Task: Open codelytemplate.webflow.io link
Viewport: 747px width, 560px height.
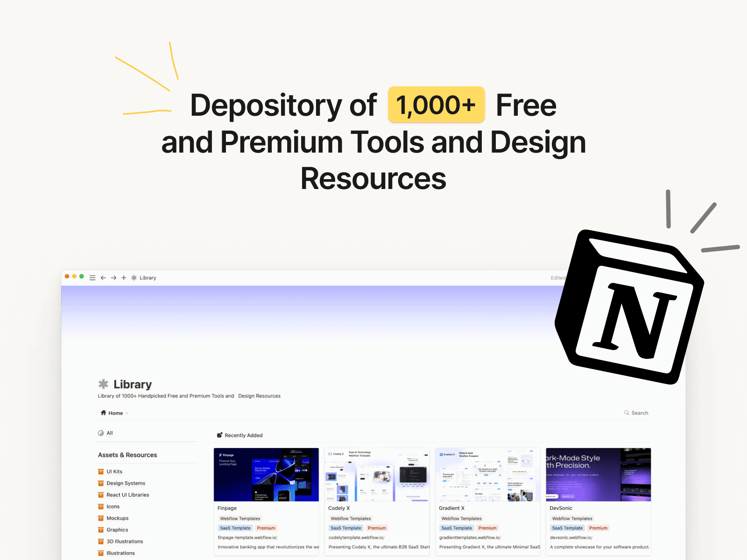Action: (356, 538)
